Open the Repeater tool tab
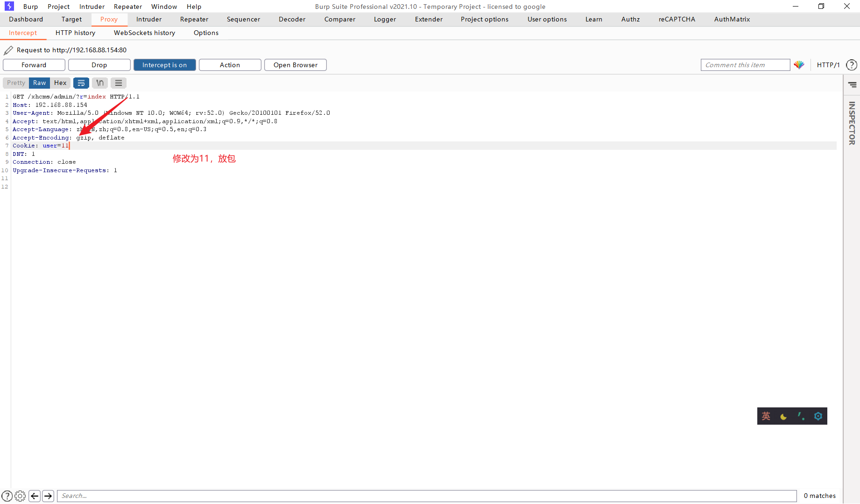Image resolution: width=860 pixels, height=504 pixels. point(194,19)
